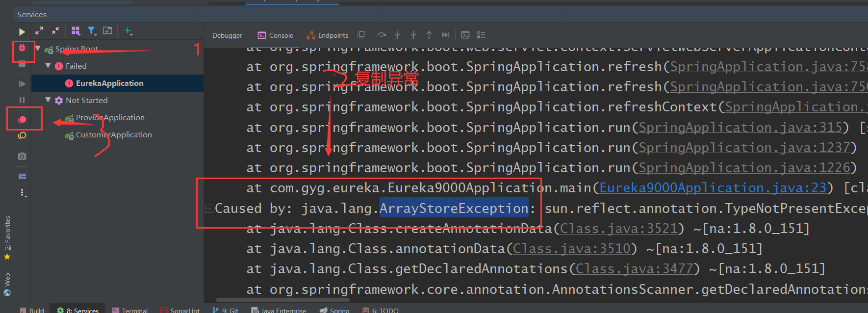Click the Show Execution Point icon
This screenshot has height=313, width=868.
pyautogui.click(x=361, y=35)
